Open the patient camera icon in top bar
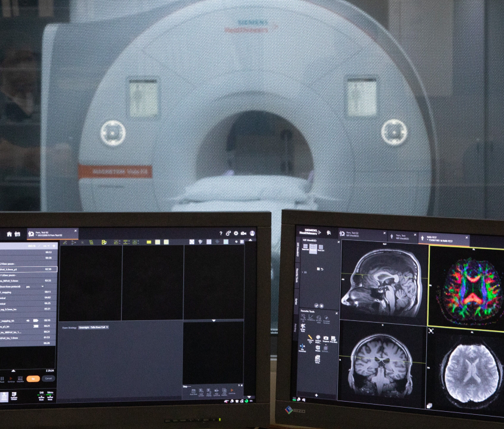This screenshot has width=504, height=429. [x=243, y=233]
